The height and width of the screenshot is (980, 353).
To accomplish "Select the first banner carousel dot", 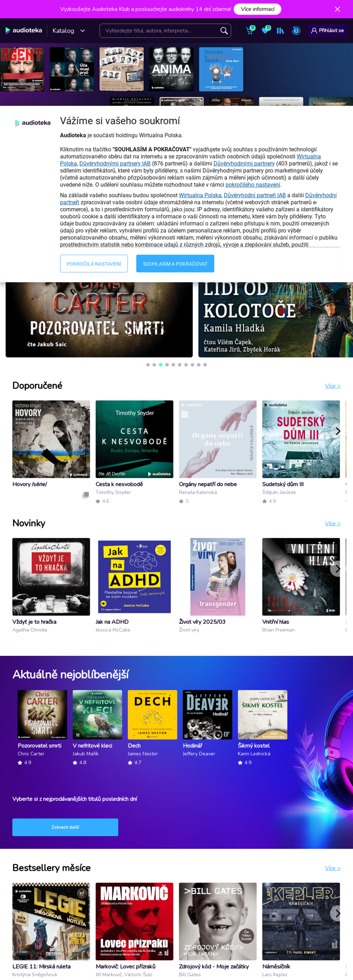I will tap(148, 365).
